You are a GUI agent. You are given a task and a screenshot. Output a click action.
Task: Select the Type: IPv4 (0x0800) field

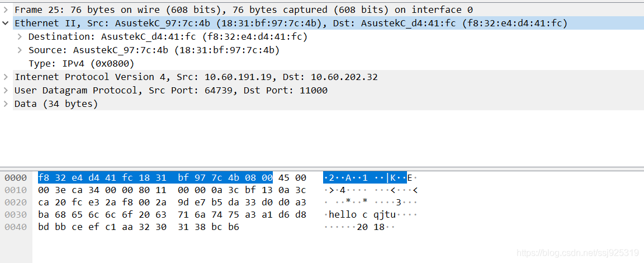coord(81,64)
